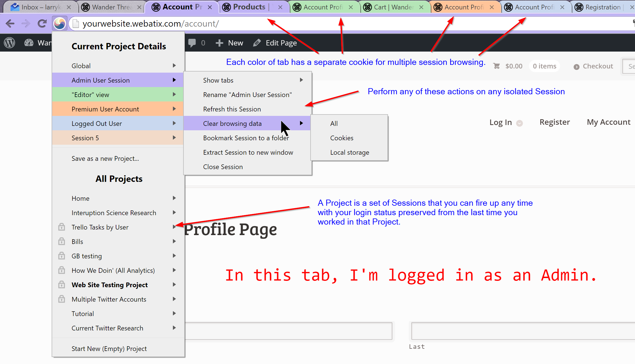Viewport: 635px width, 364px height.
Task: Click the WordPress logo in admin bar
Action: (x=9, y=43)
